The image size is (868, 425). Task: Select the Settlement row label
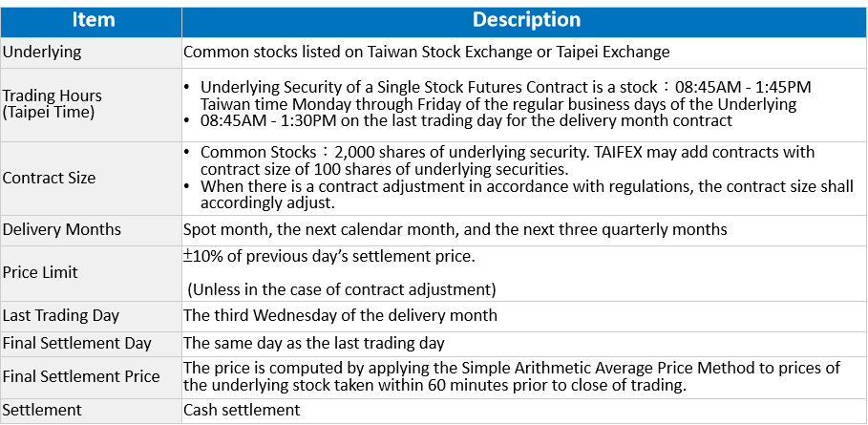(x=42, y=411)
